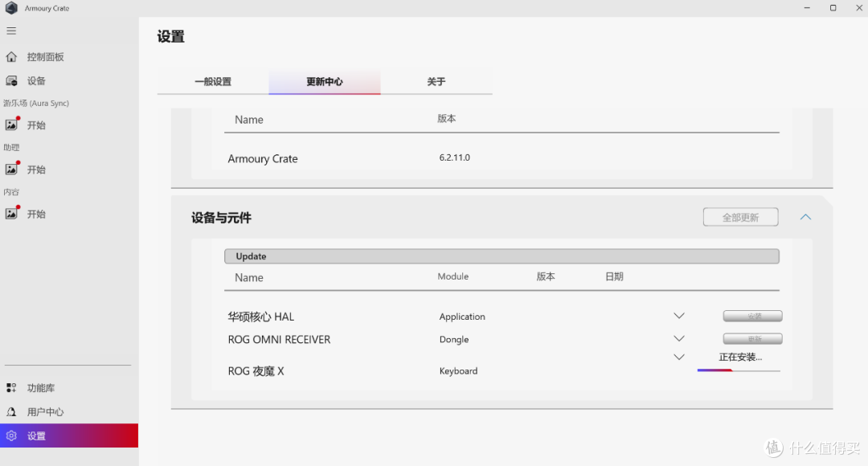
Task: Expand details for ROG 夜魔 X row
Action: pyautogui.click(x=679, y=357)
